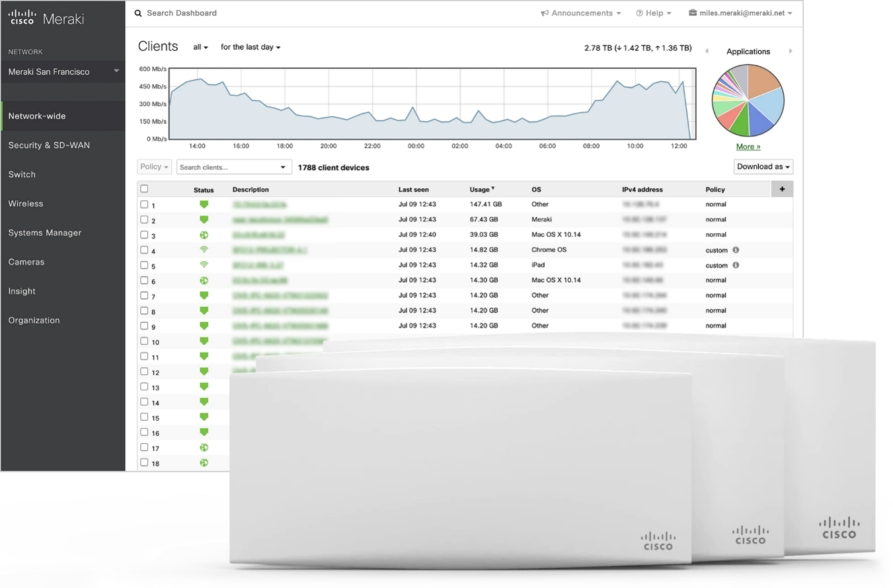This screenshot has height=588, width=893.
Task: Click the wireless status icon in row 4
Action: [204, 250]
